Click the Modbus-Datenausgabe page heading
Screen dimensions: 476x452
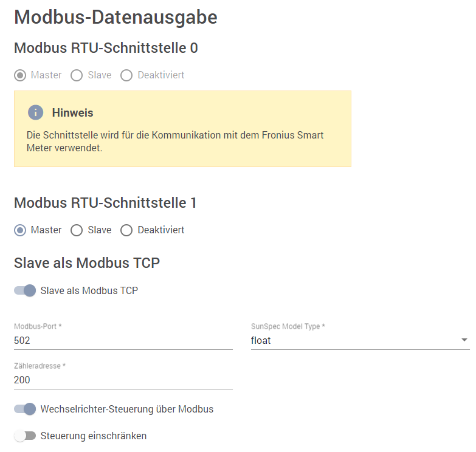click(116, 17)
